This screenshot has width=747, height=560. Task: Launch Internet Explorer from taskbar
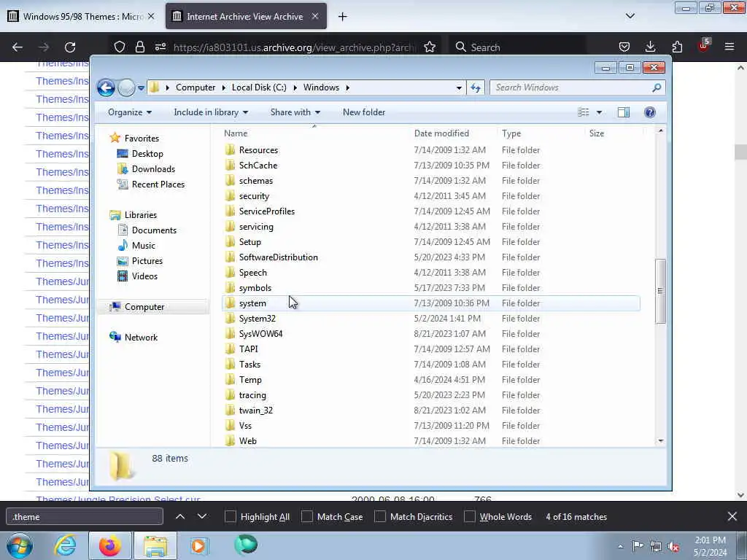65,545
